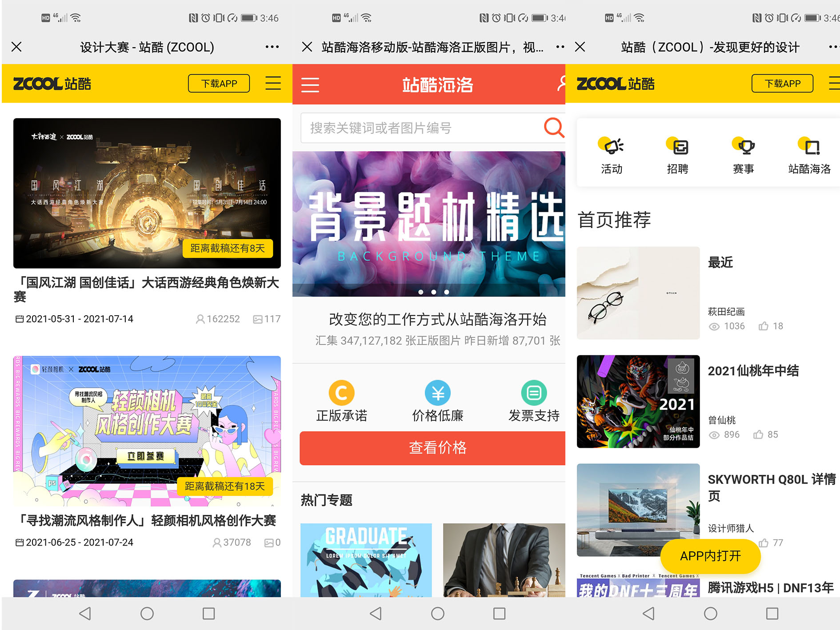Open the businessman chess topic thumbnail
Image resolution: width=840 pixels, height=630 pixels.
click(x=504, y=560)
